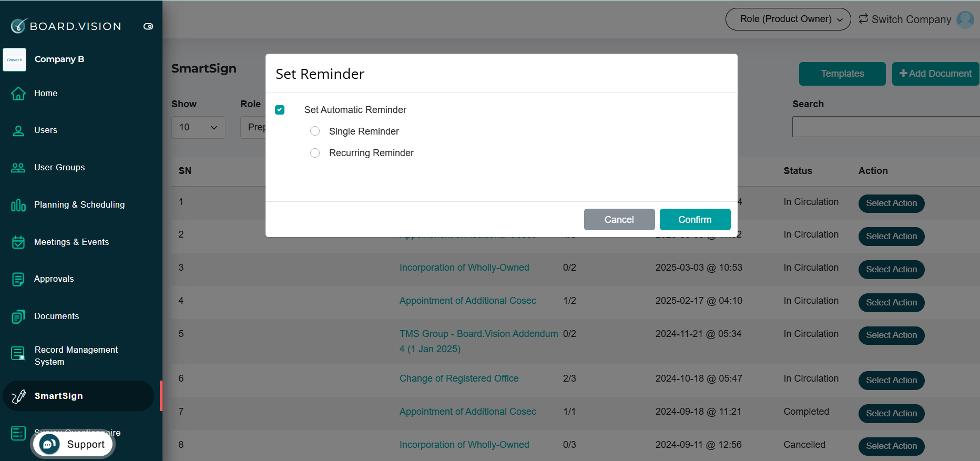
Task: Click the Meetings & Events calendar icon
Action: pyautogui.click(x=18, y=242)
